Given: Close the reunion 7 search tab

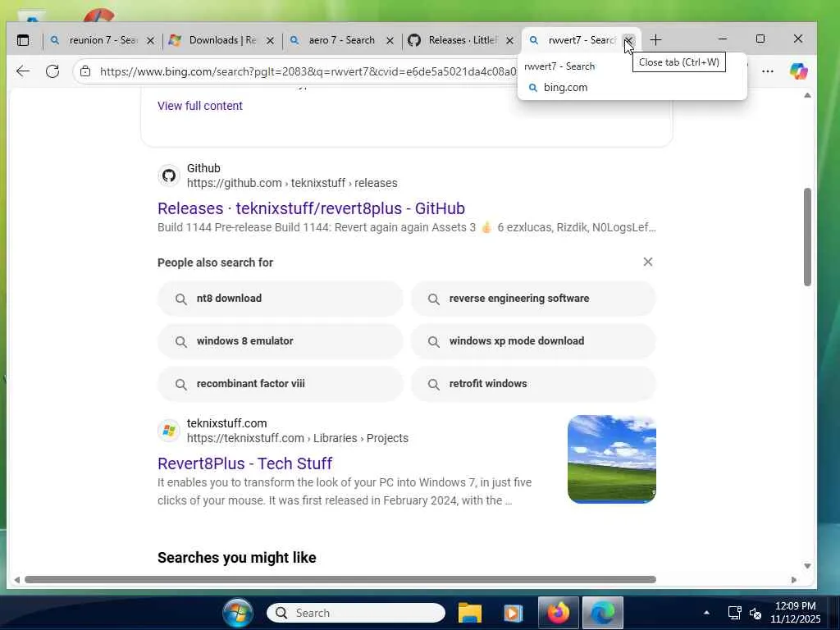Looking at the screenshot, I should (151, 40).
